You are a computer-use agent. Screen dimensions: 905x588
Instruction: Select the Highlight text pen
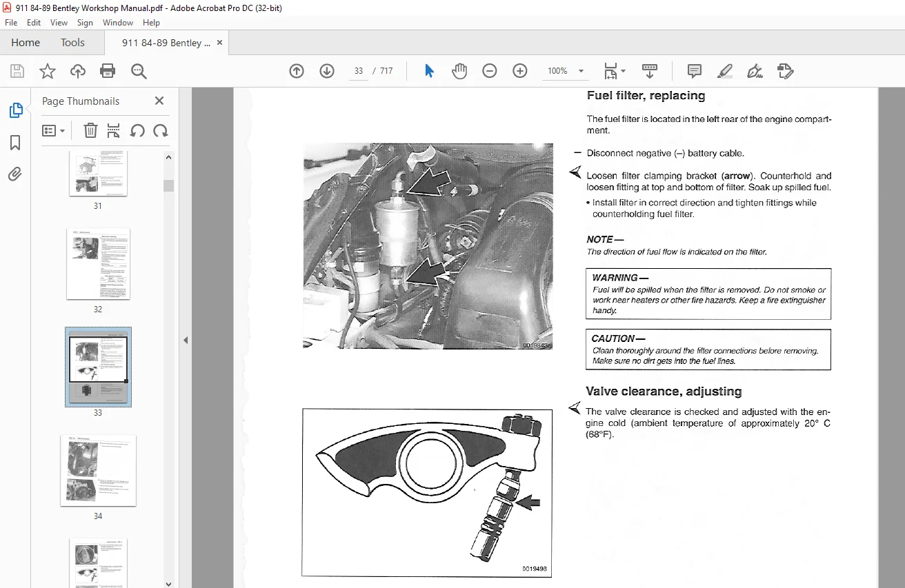coord(724,71)
